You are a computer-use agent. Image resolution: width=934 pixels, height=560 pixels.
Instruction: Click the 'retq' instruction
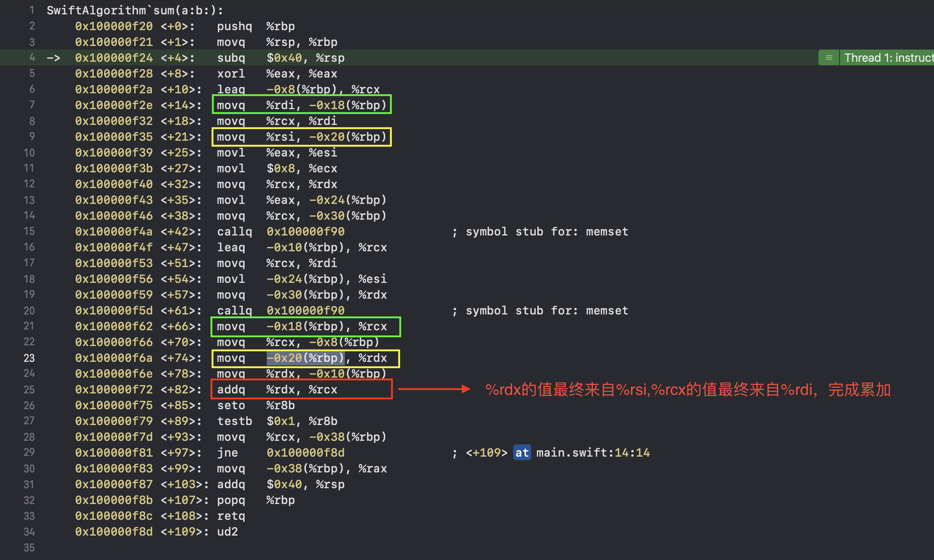231,516
